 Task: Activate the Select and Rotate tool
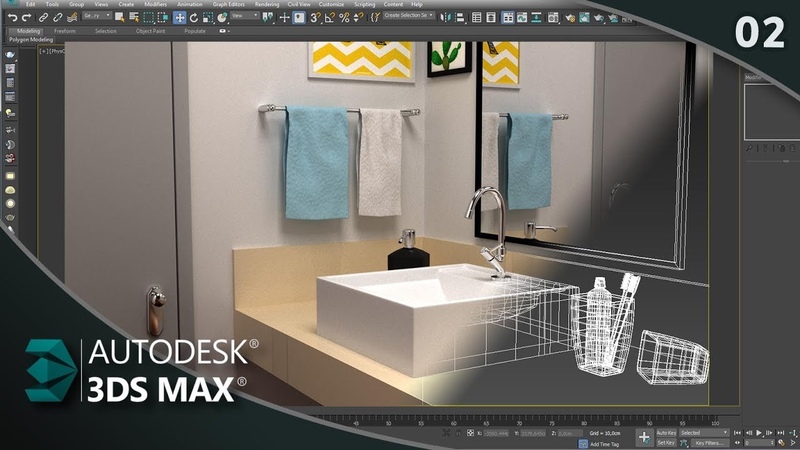194,18
